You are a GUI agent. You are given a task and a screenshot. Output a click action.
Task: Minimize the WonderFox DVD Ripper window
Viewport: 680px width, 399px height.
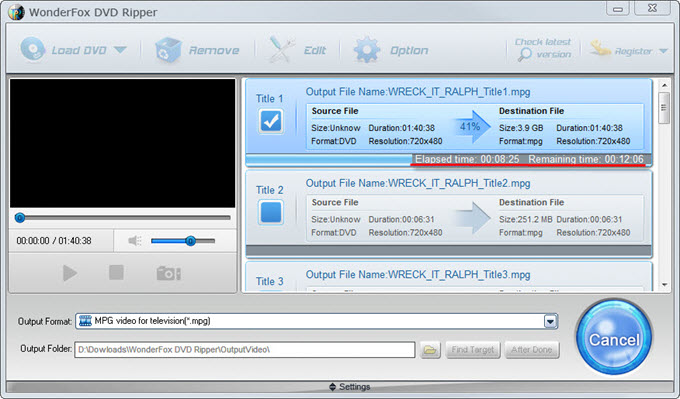pyautogui.click(x=618, y=8)
